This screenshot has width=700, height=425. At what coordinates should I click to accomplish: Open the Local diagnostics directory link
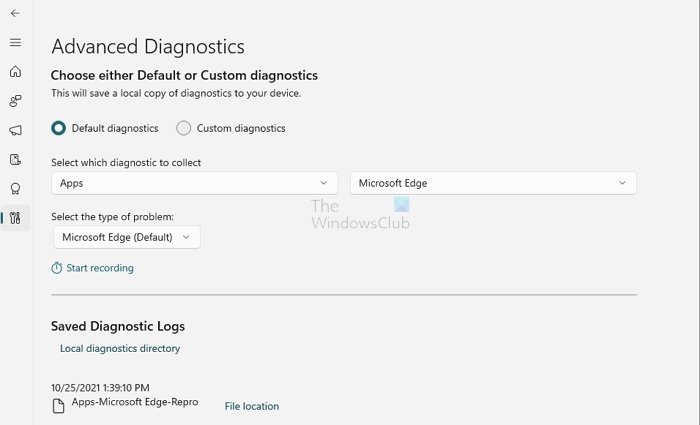coord(120,349)
